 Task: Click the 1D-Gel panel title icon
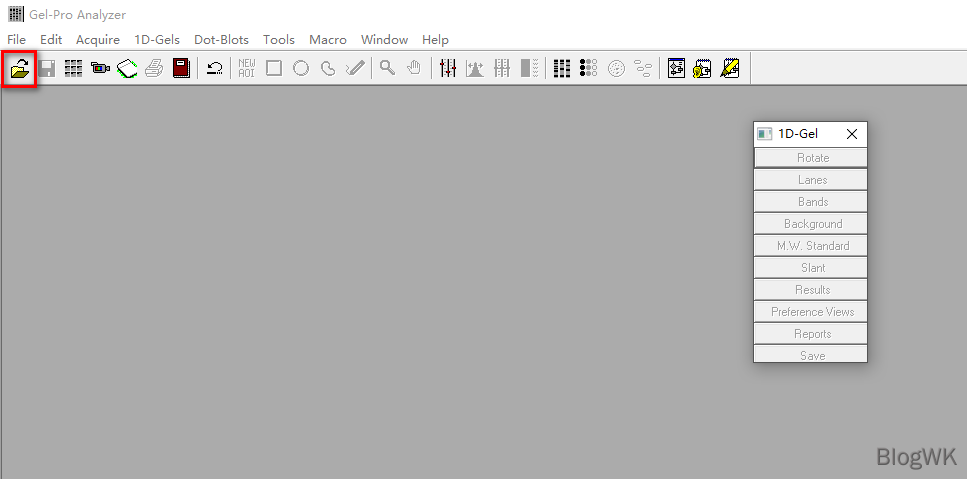coord(765,134)
